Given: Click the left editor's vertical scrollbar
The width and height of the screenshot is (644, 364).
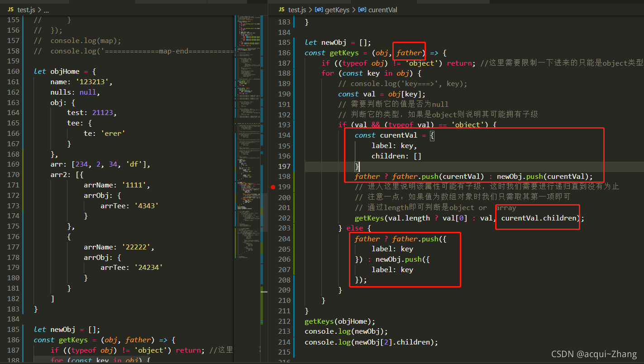Looking at the screenshot, I should tap(264, 189).
